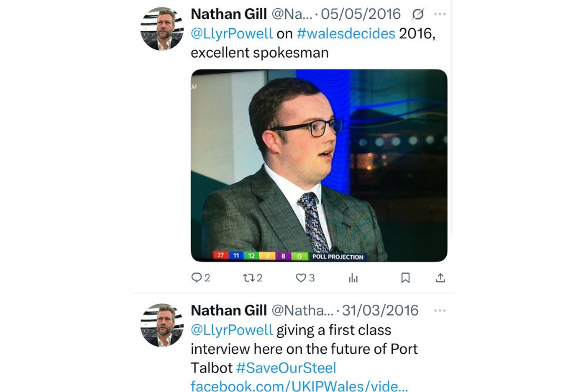Open Nathan Gill name on first tweet
This screenshot has height=392, width=588.
tap(228, 14)
